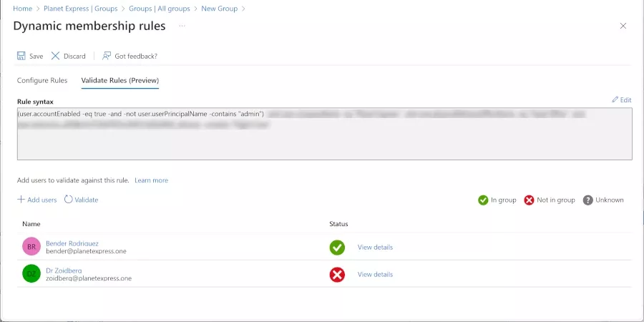View details for Bender Rodriguez
Image resolution: width=644 pixels, height=322 pixels.
(x=375, y=248)
